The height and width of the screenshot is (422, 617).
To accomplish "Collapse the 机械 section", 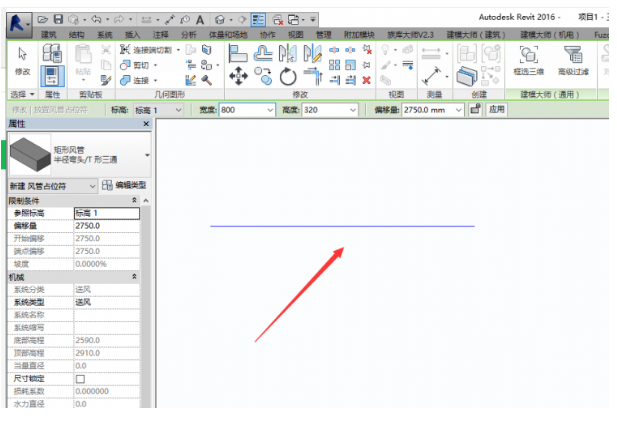I will [x=134, y=277].
